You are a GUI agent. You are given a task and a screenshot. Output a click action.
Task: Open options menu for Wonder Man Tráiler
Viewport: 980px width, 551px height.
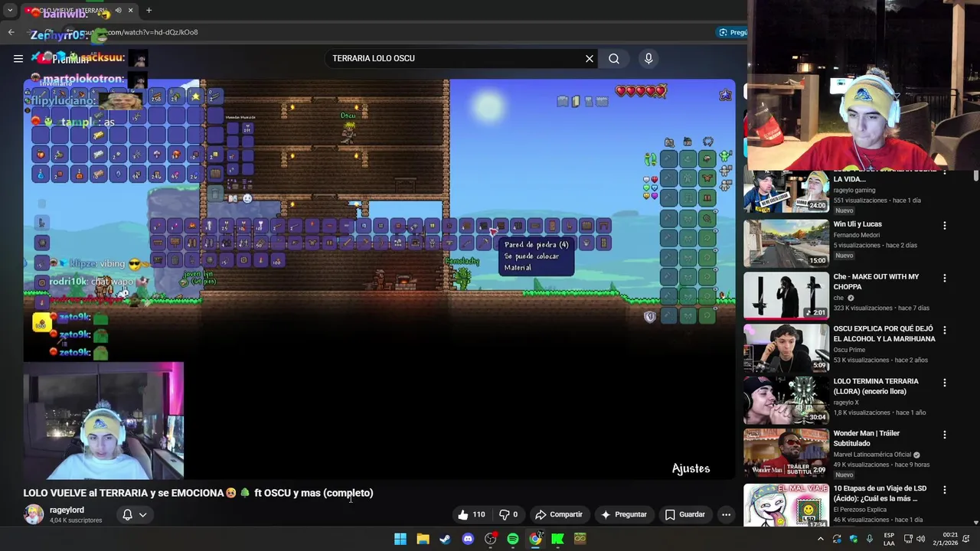pyautogui.click(x=944, y=435)
